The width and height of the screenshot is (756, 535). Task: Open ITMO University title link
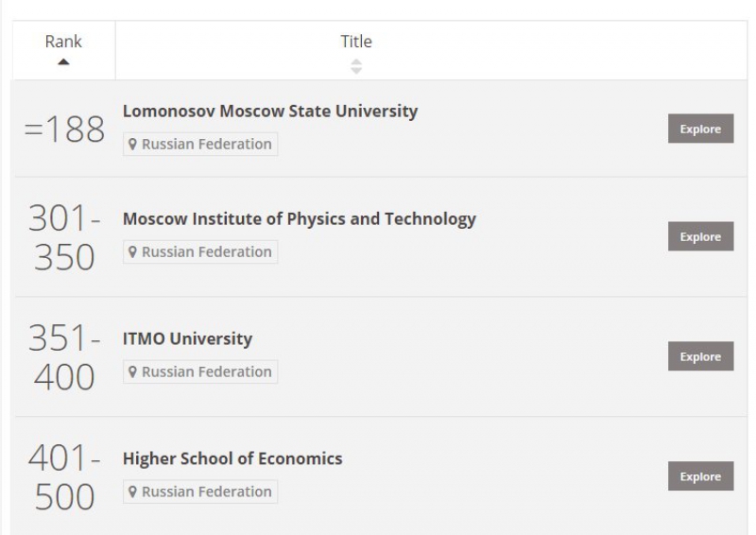pos(187,338)
